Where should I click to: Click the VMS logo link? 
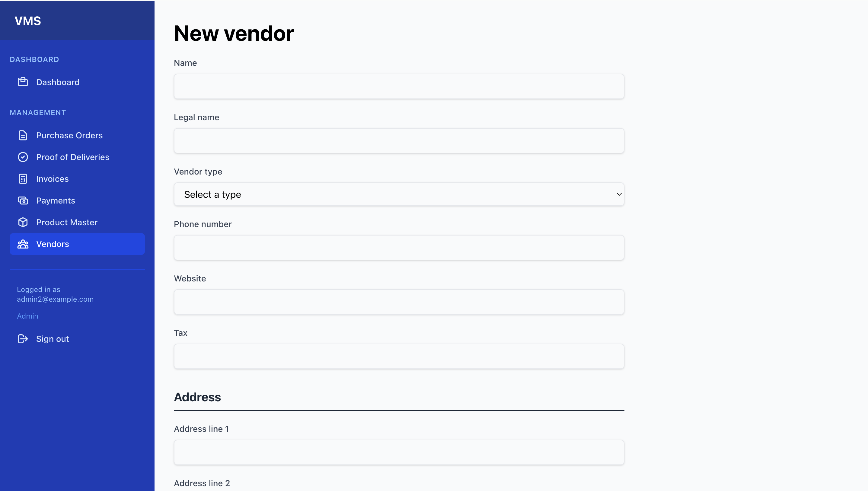[28, 21]
